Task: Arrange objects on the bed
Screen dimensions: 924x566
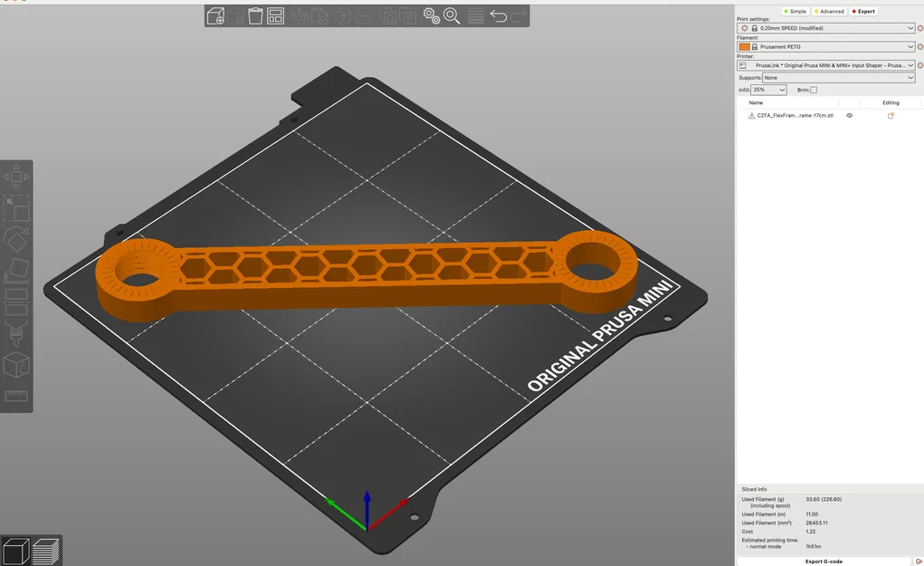Action: point(275,16)
